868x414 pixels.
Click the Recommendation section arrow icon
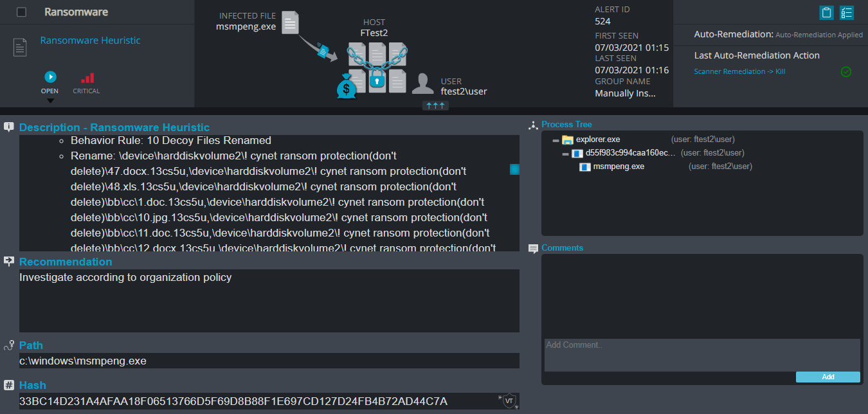coord(9,261)
